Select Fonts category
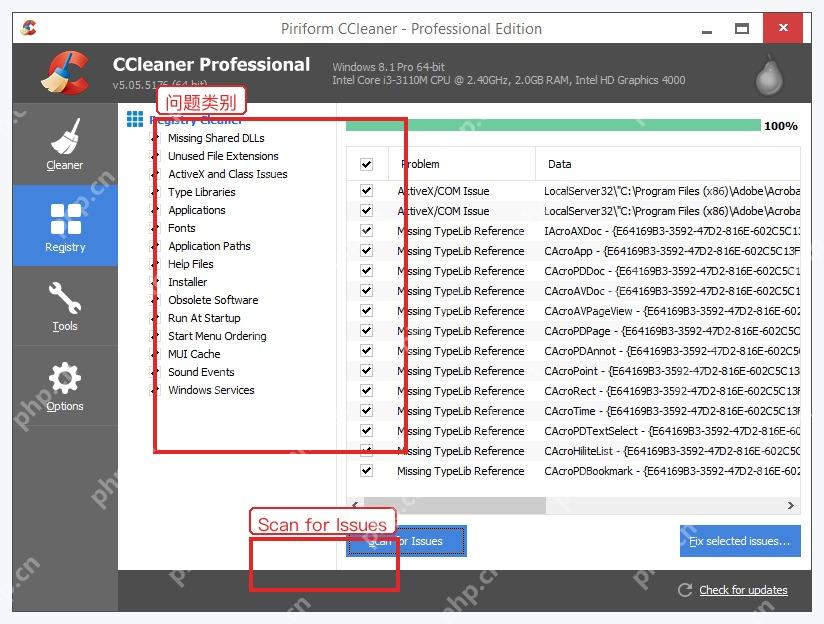The height and width of the screenshot is (624, 824). [x=181, y=228]
